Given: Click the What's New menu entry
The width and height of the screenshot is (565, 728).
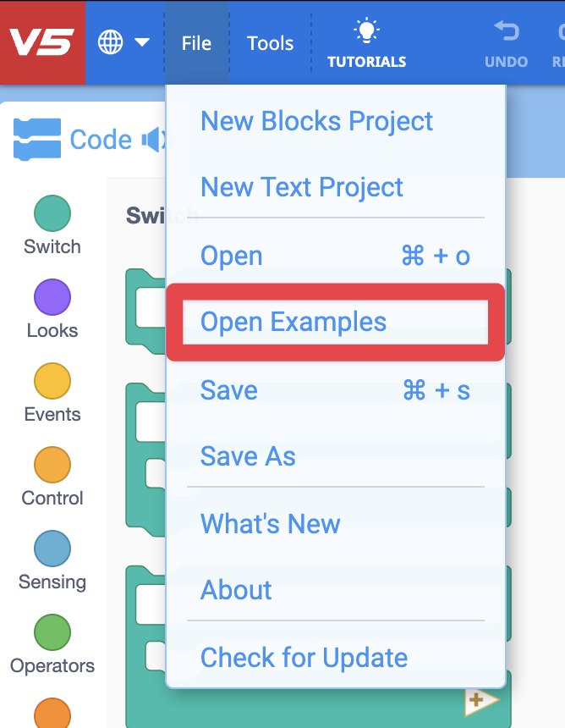Looking at the screenshot, I should [270, 524].
